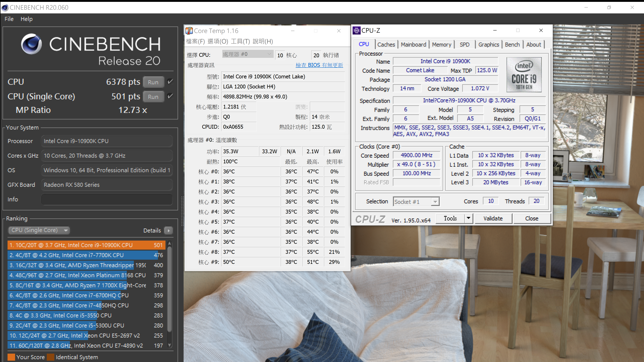The image size is (644, 362).
Task: Open the 檔案(F) menu in Core Temp
Action: (x=195, y=42)
